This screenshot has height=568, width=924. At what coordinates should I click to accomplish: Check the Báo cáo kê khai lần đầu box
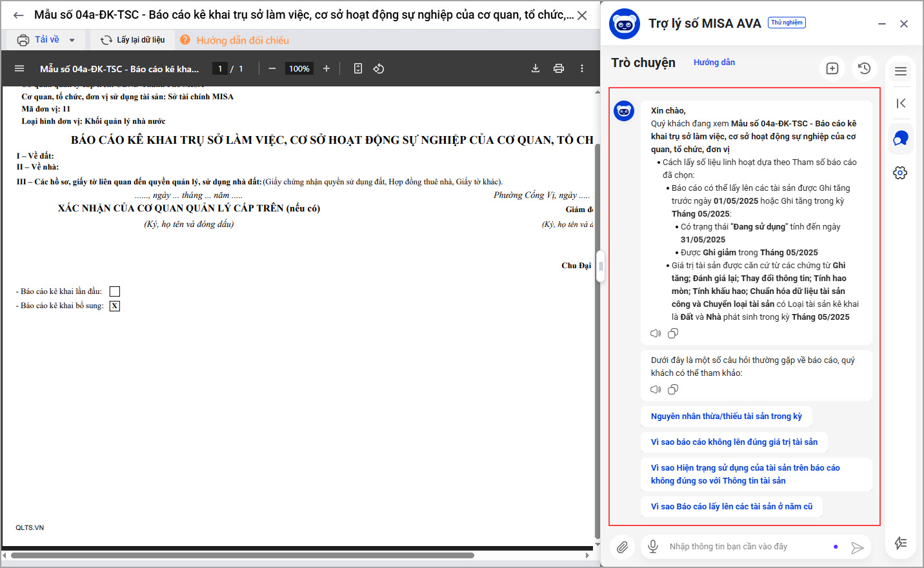coord(115,291)
